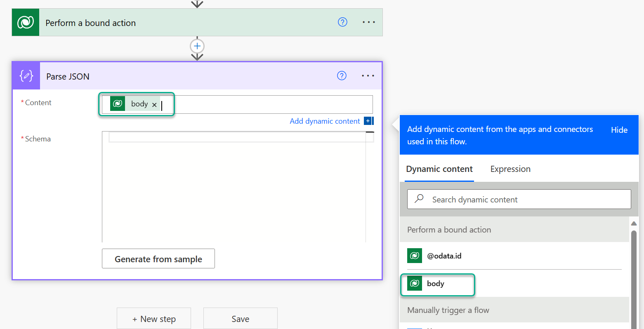Open the Perform a bound action ellipsis menu
The width and height of the screenshot is (644, 329).
click(368, 22)
